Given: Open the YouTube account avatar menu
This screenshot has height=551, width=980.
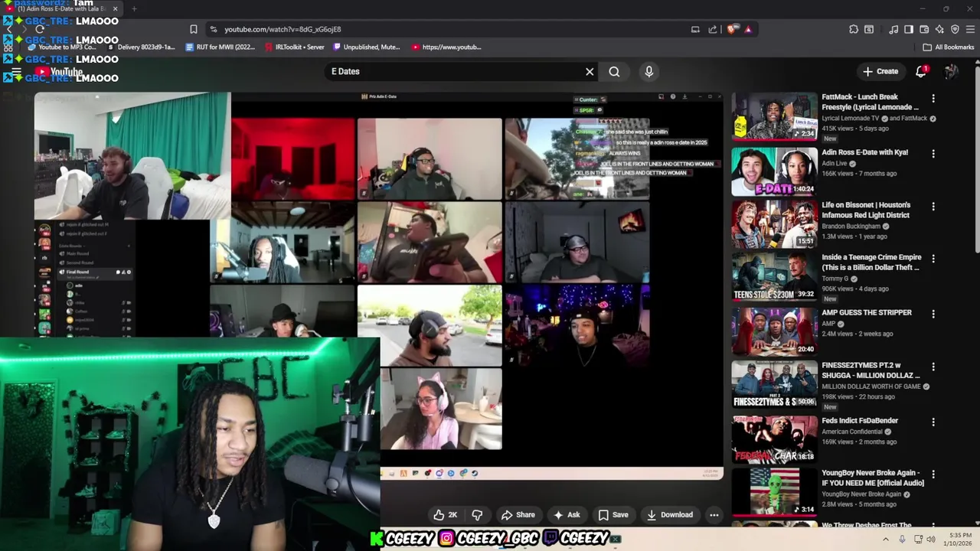Looking at the screenshot, I should 951,71.
